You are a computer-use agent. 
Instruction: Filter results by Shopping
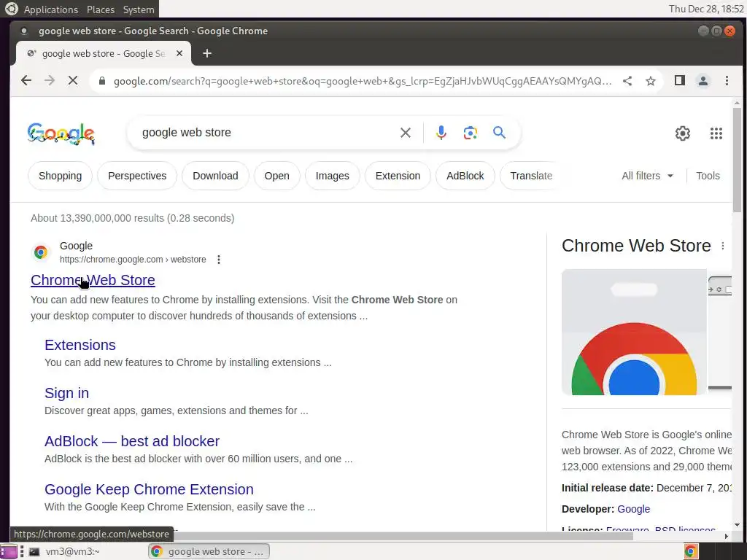pos(60,176)
